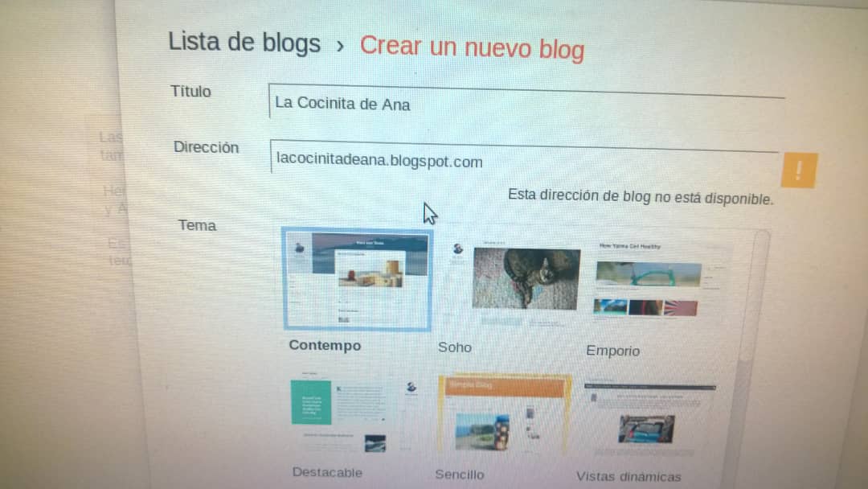The image size is (868, 489).
Task: Click the theme list vertical scrollbar
Action: [750, 360]
